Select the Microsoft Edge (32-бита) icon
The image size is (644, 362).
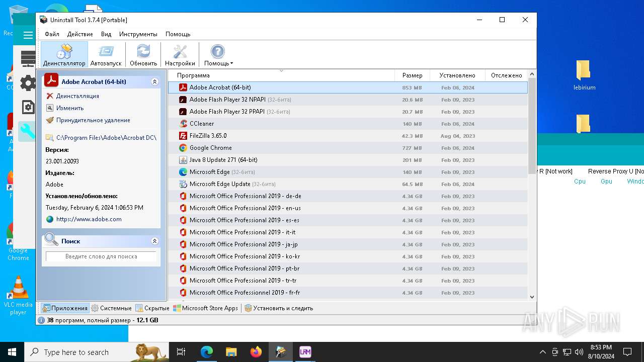(x=183, y=172)
